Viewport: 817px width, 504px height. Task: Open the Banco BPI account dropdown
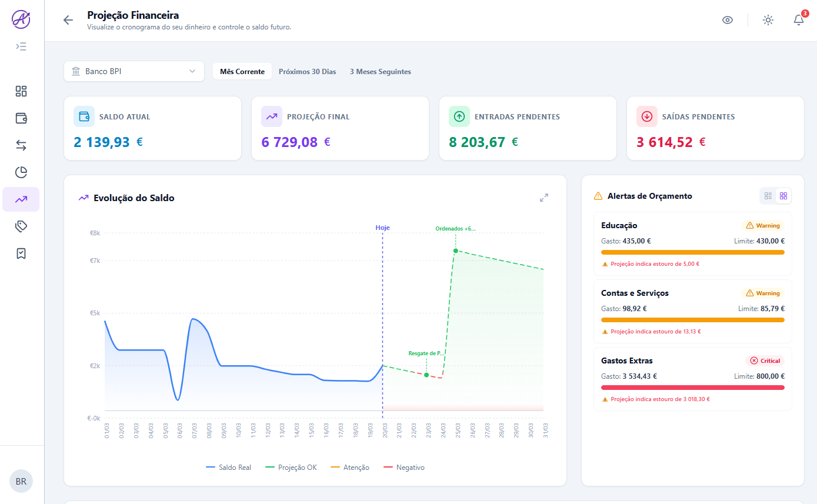point(134,71)
